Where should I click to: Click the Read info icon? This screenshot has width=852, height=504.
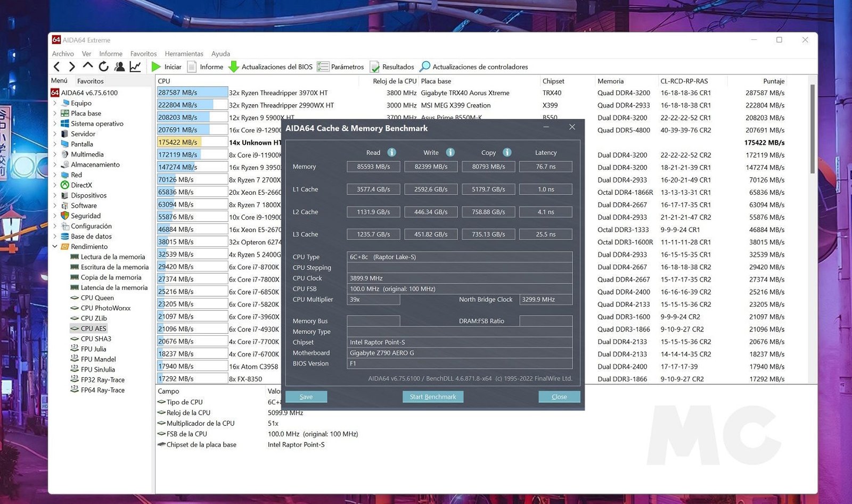tap(391, 152)
